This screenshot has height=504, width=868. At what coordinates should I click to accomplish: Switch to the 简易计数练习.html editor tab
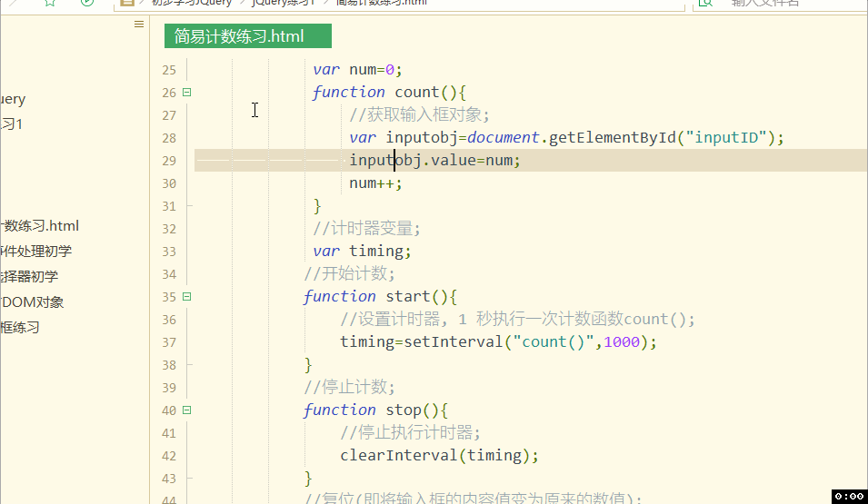point(248,36)
